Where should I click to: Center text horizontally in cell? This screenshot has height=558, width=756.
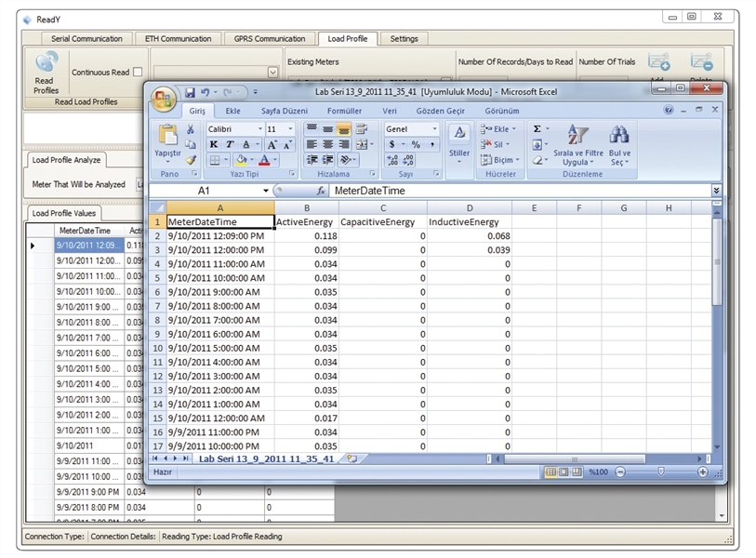tap(328, 144)
